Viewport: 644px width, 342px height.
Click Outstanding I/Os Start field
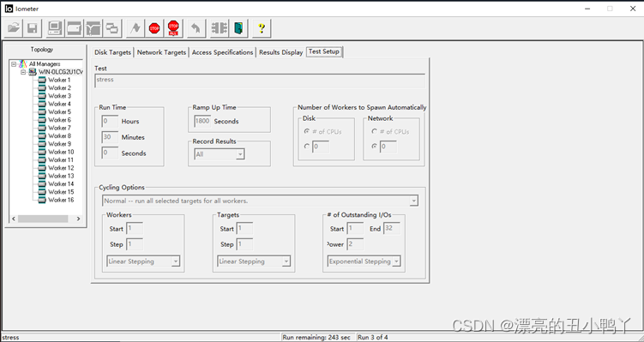(355, 228)
